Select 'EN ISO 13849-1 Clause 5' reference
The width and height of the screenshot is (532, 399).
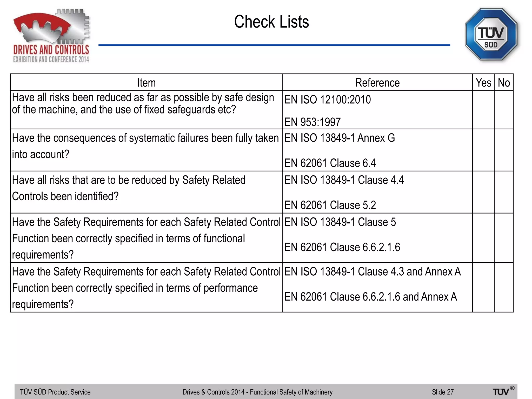340,222
